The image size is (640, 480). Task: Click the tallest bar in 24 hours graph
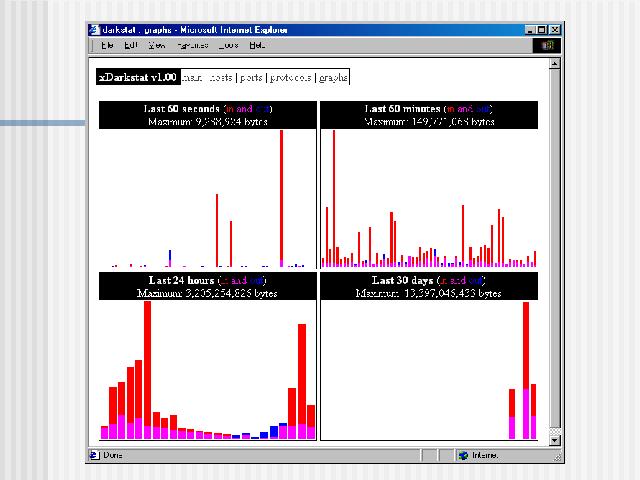point(147,370)
